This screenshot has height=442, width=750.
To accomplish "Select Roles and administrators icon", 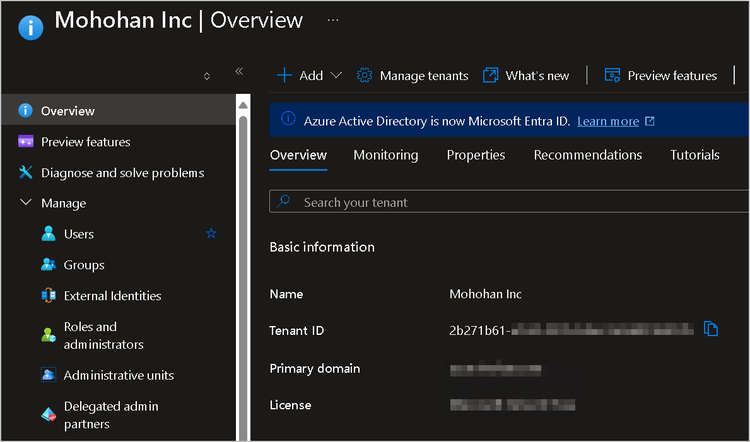I will click(47, 336).
